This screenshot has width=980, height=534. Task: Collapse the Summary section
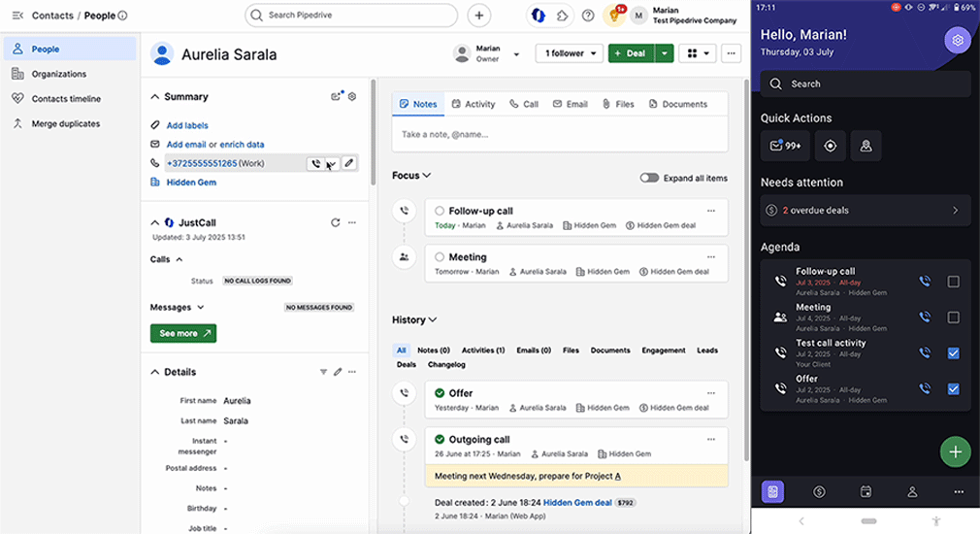coord(155,97)
